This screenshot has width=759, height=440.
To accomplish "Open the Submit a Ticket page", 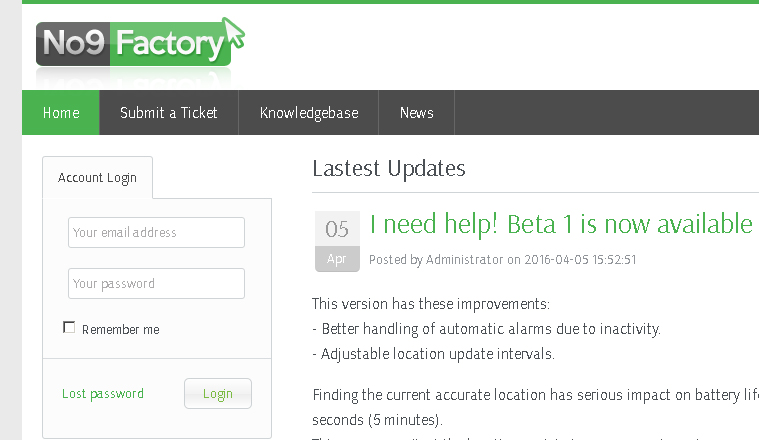I will click(x=169, y=113).
